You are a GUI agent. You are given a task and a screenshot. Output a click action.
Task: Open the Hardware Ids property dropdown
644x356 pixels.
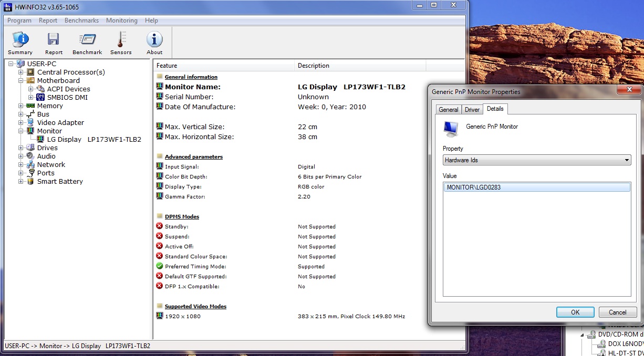coord(537,160)
